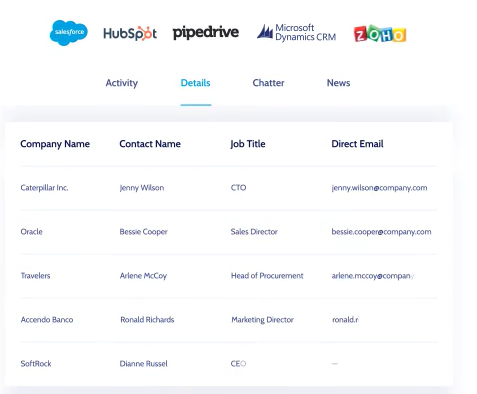
Task: Open the Chatter tab
Action: coord(268,83)
